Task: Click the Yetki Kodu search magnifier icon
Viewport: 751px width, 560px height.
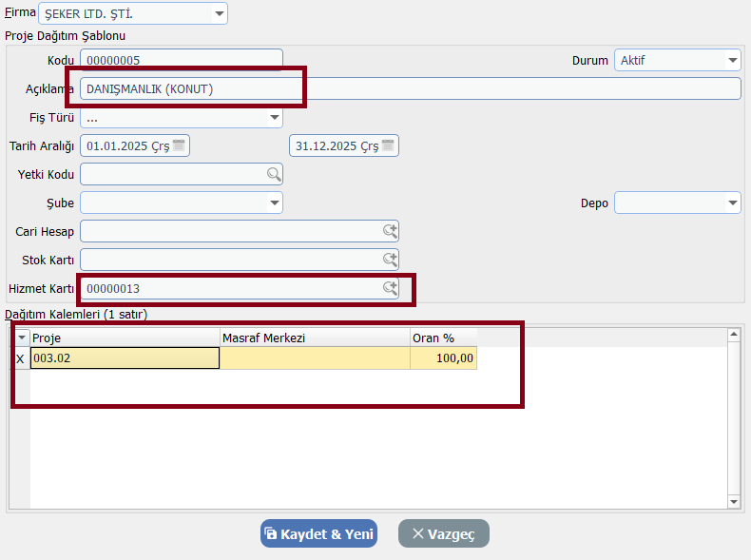Action: (273, 174)
